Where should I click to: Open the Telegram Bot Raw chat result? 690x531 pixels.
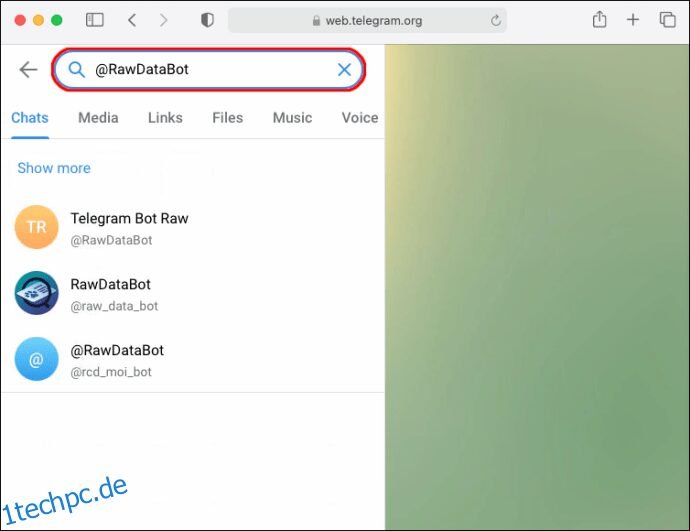pos(193,227)
